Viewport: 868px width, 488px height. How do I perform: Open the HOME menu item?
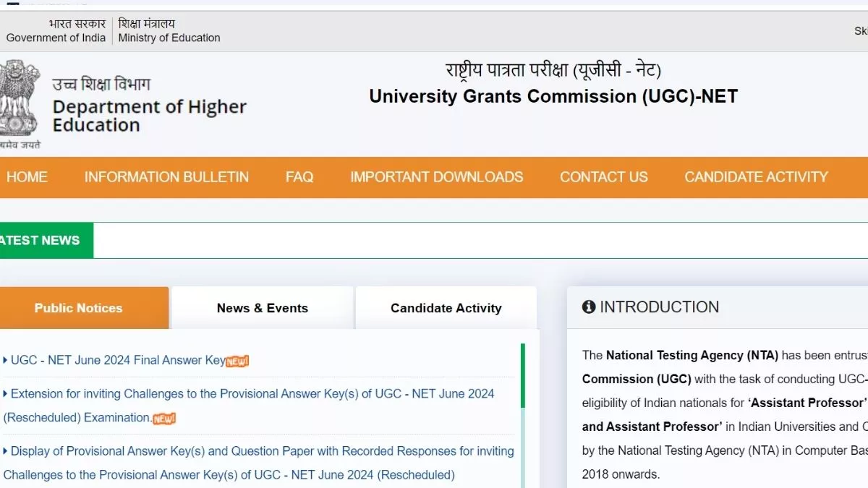(27, 177)
